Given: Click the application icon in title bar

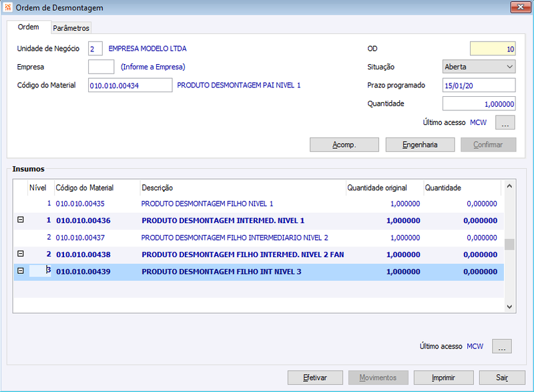Looking at the screenshot, I should [x=7, y=7].
